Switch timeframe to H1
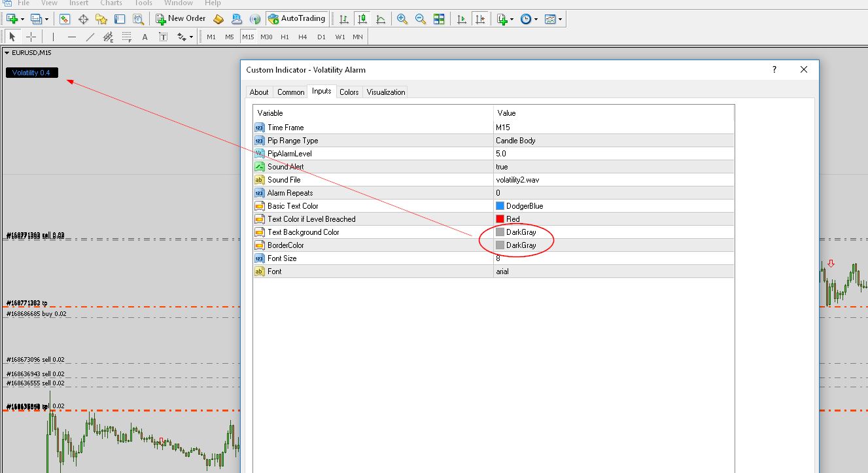The height and width of the screenshot is (473, 868). click(285, 37)
